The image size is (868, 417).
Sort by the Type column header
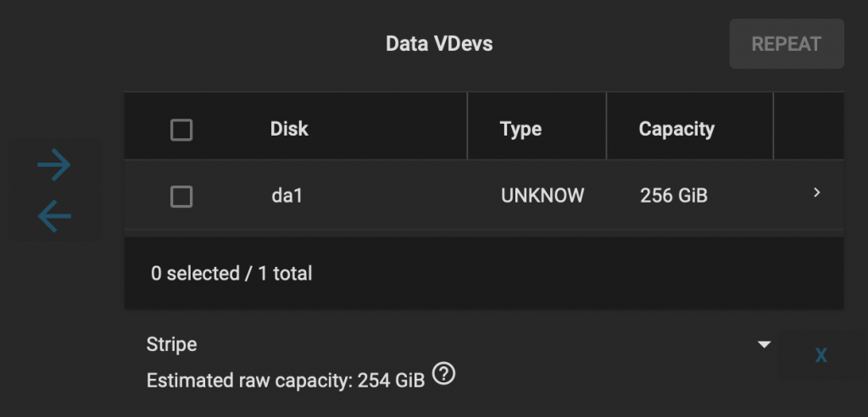(x=520, y=129)
